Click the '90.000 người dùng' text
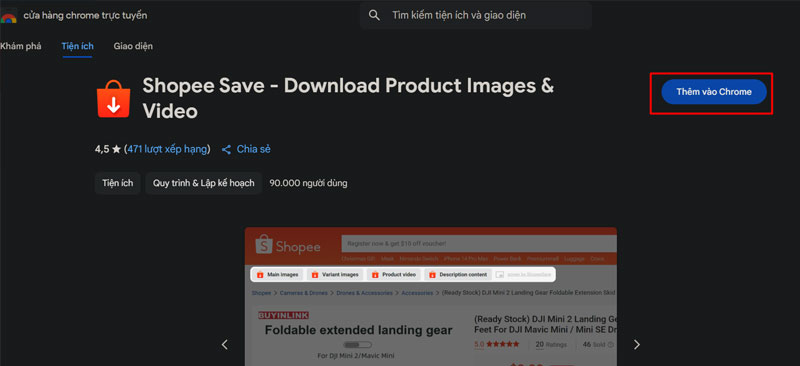 [308, 183]
